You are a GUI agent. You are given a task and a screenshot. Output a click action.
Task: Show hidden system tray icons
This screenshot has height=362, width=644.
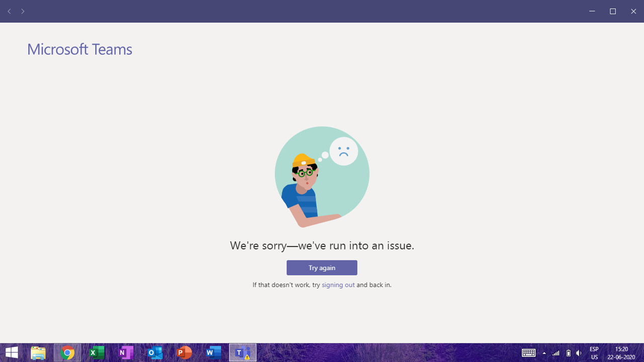coord(544,353)
